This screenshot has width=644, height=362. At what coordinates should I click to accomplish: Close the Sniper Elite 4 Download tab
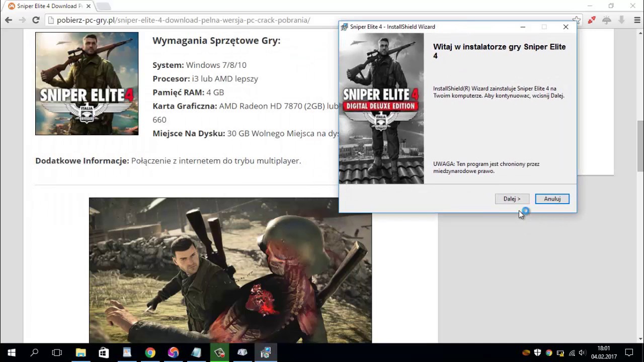tap(88, 6)
